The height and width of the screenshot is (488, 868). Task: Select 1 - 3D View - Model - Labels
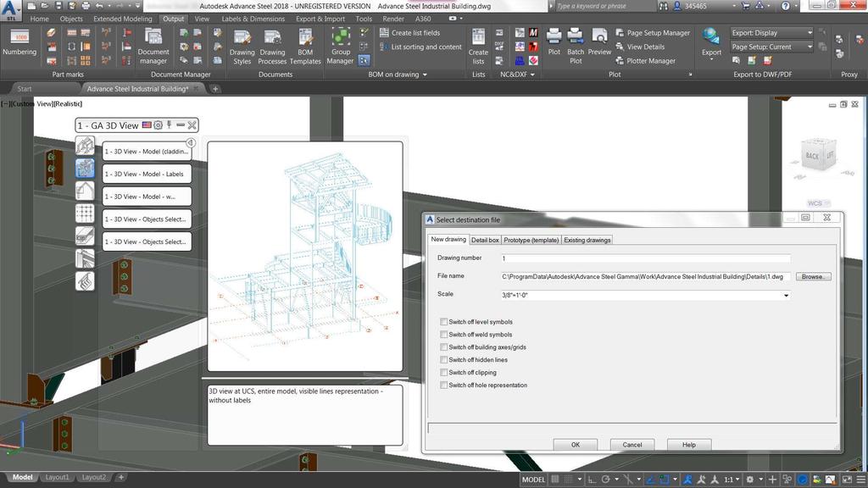147,174
